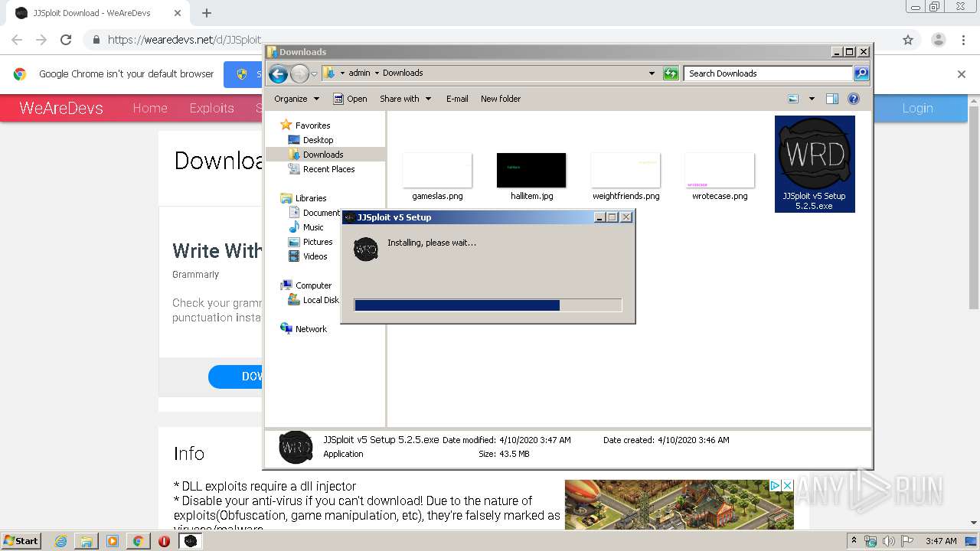Select Favorites in the navigation pane
The height and width of the screenshot is (551, 980).
(x=305, y=126)
